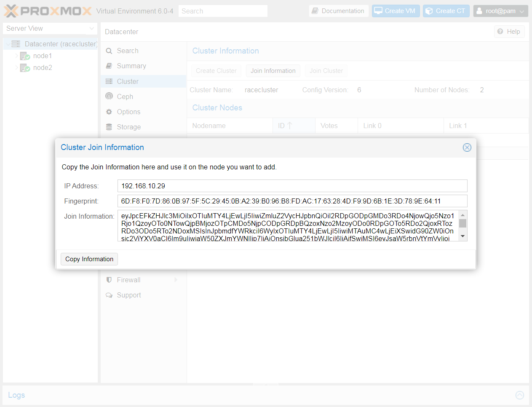
Task: Select node1 in the server tree
Action: pyautogui.click(x=43, y=56)
